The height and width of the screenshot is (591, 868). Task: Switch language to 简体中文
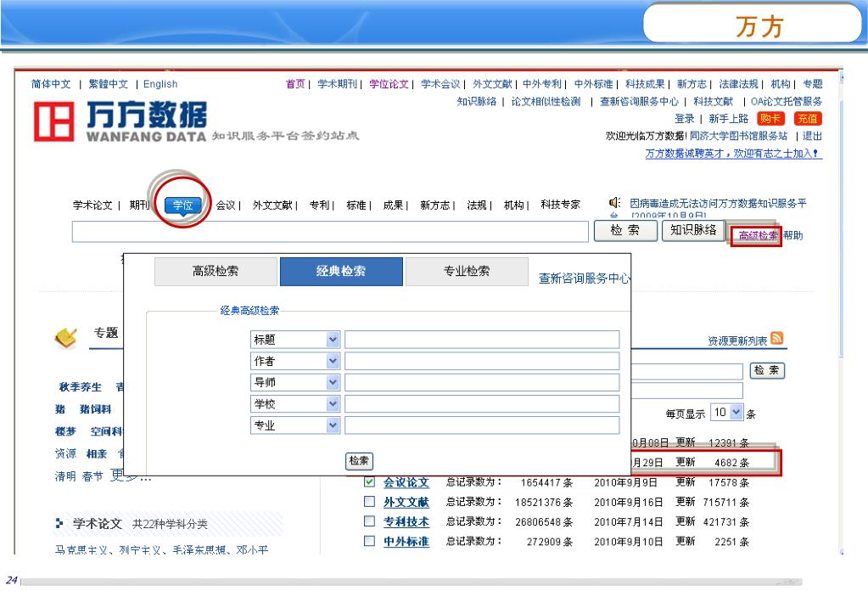(x=51, y=84)
